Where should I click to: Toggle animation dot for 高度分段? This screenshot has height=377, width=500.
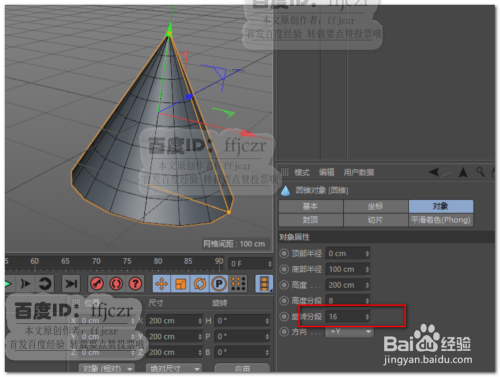(x=284, y=301)
